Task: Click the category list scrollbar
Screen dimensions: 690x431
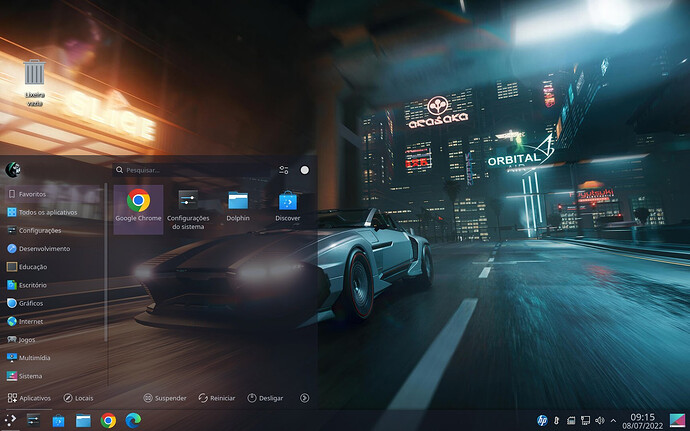Action: [106, 263]
